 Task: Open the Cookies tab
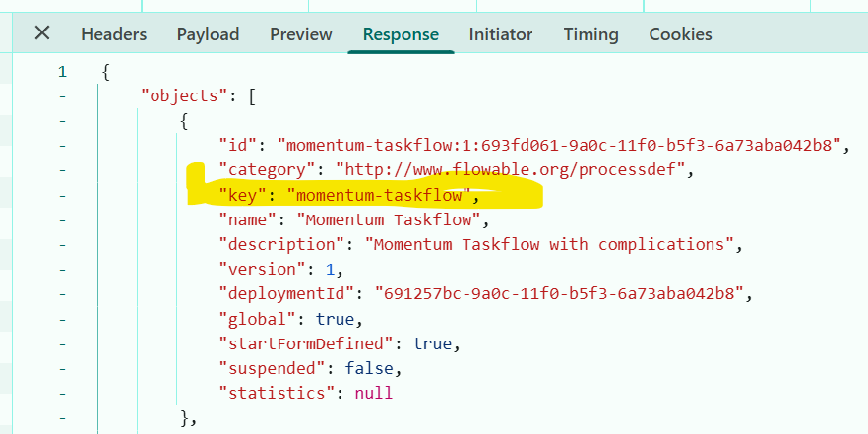pyautogui.click(x=680, y=34)
